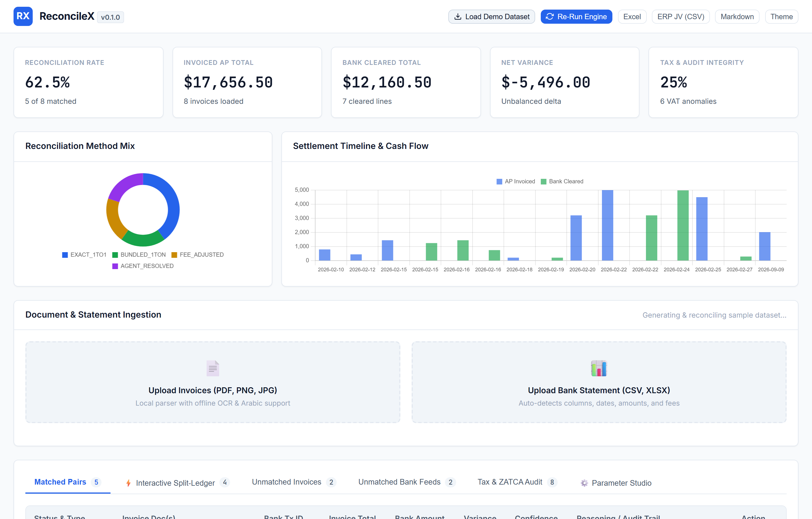Click the 62.5% reconciliation rate value
The width and height of the screenshot is (812, 519).
[48, 82]
